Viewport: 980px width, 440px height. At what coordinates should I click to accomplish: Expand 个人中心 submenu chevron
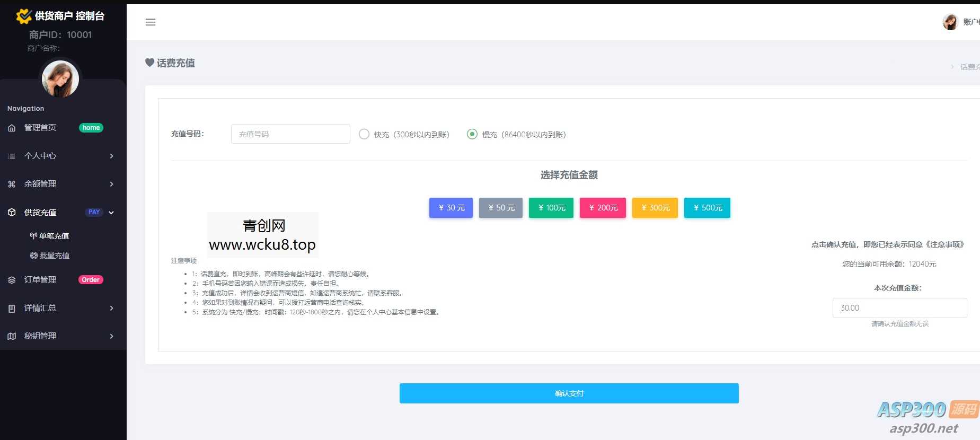[111, 156]
